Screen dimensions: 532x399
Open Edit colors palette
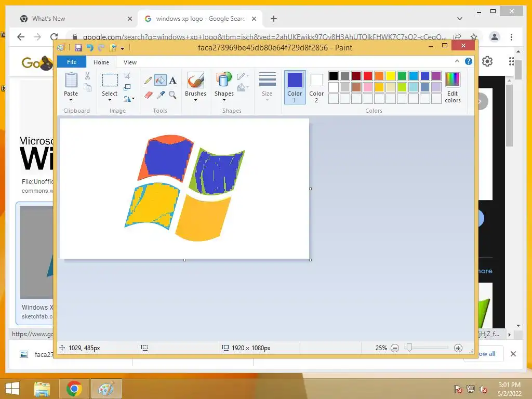pyautogui.click(x=453, y=87)
